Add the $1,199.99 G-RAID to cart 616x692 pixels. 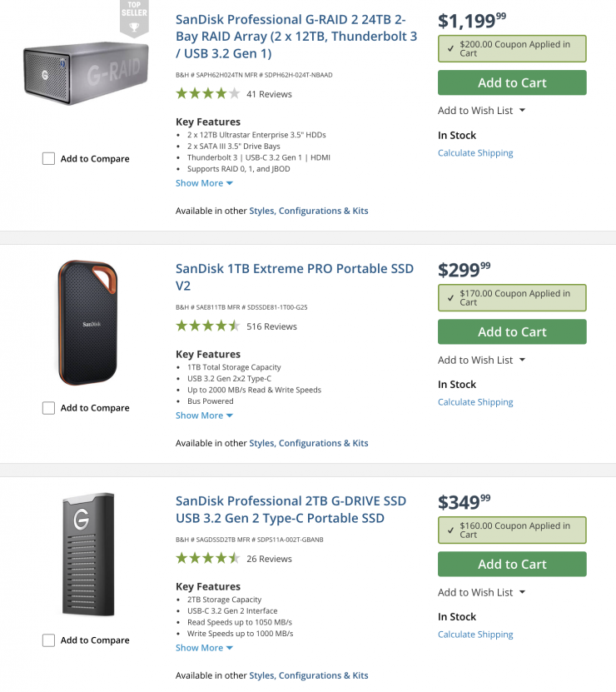512,82
